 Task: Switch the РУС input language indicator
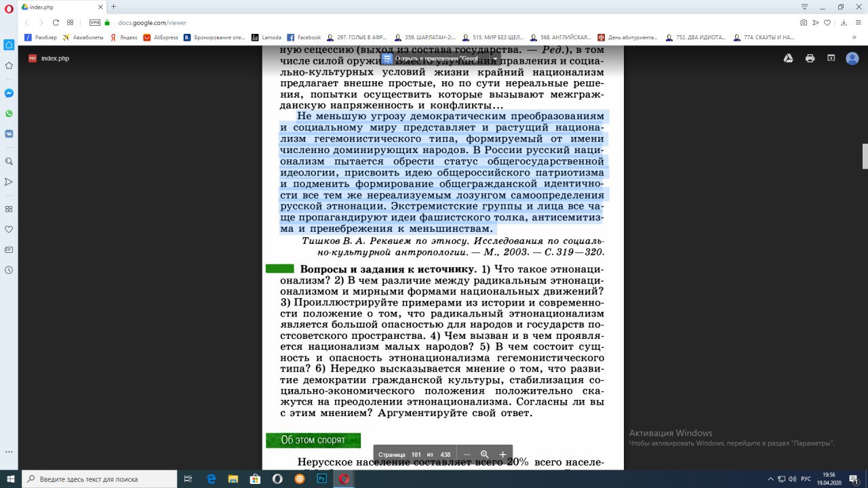(806, 479)
